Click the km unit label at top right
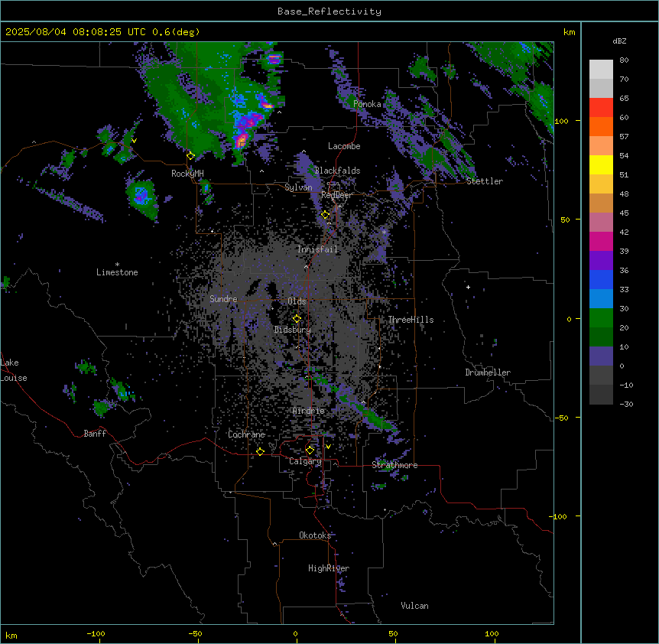 click(569, 32)
